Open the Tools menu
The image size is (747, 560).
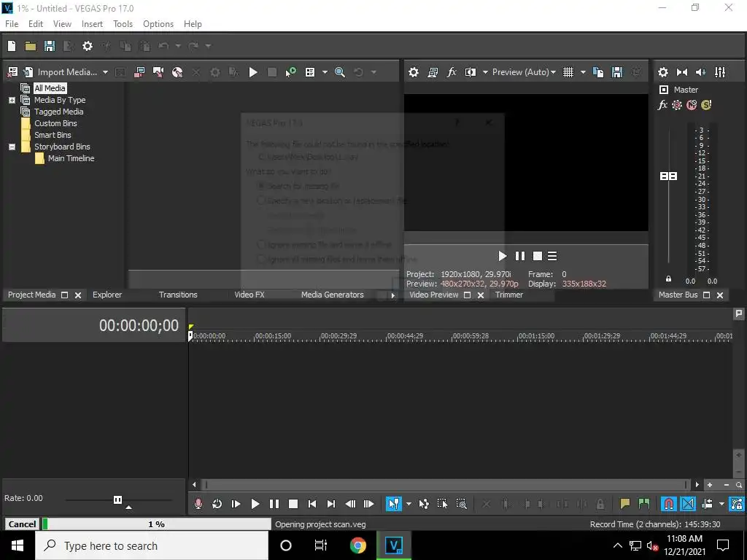point(123,24)
